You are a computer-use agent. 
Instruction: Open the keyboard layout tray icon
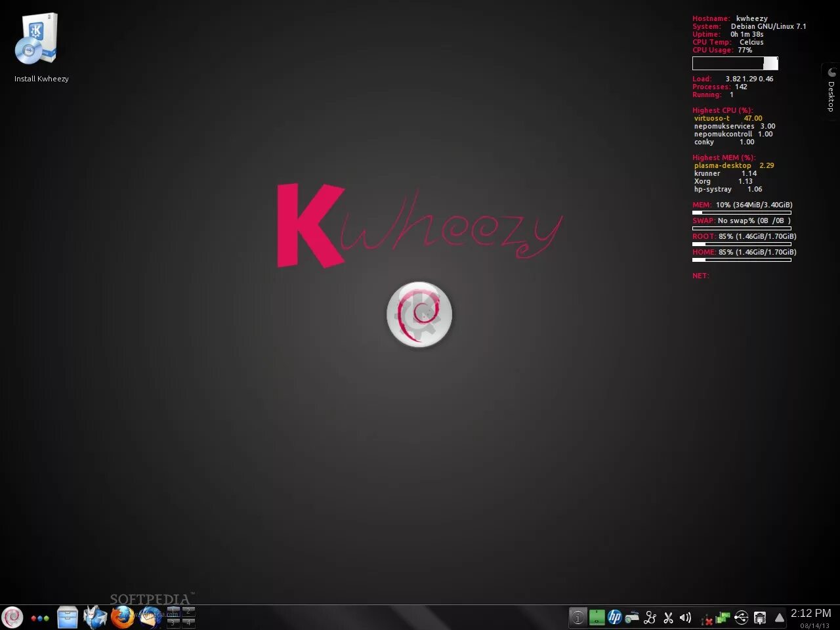[632, 618]
